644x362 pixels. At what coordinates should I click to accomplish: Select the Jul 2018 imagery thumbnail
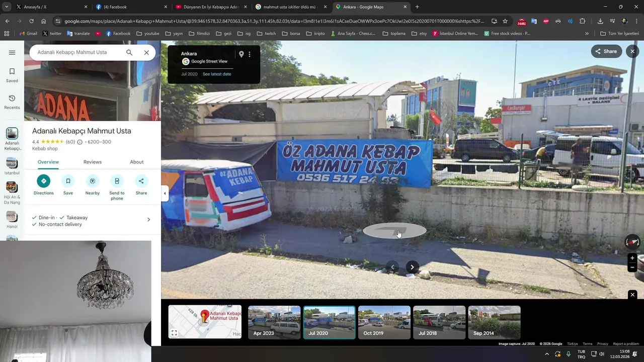(x=439, y=322)
